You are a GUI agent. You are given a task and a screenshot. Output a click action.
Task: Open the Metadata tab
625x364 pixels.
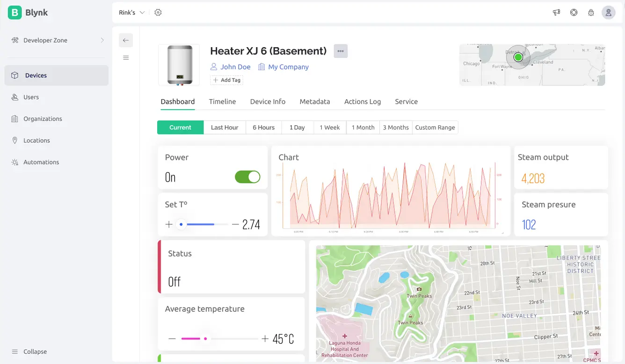pyautogui.click(x=314, y=101)
